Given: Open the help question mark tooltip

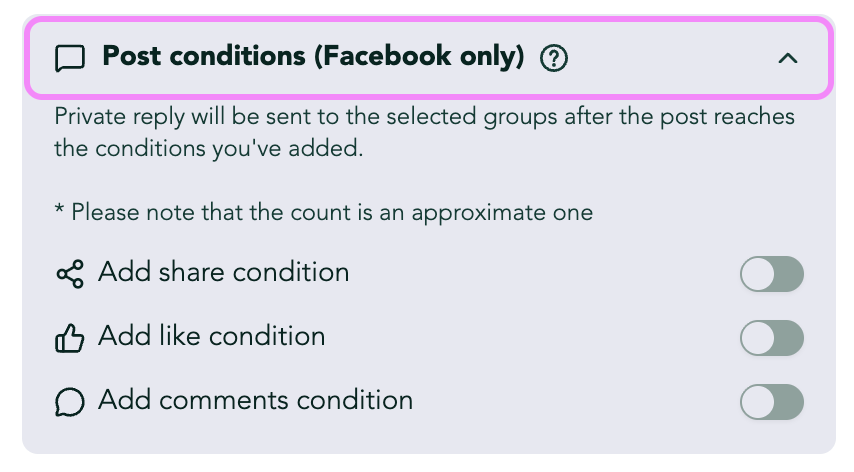Looking at the screenshot, I should tap(553, 58).
